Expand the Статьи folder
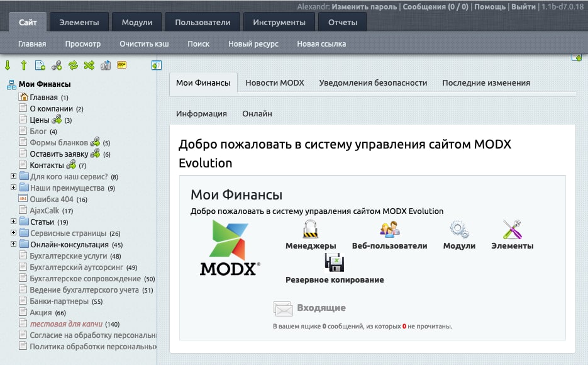The height and width of the screenshot is (365, 588). pos(13,222)
